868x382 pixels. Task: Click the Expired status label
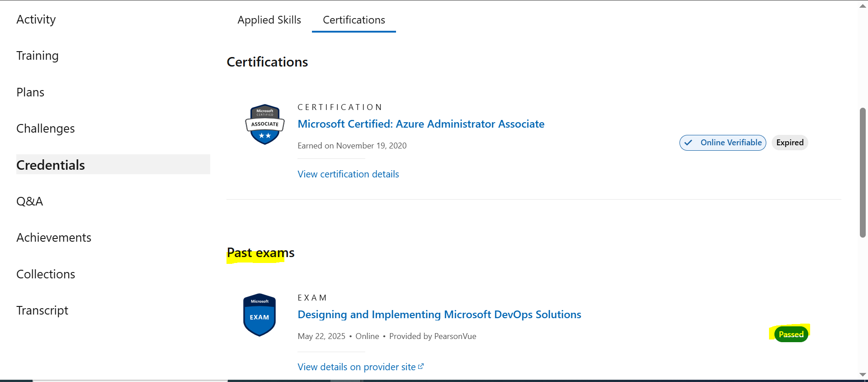click(790, 143)
